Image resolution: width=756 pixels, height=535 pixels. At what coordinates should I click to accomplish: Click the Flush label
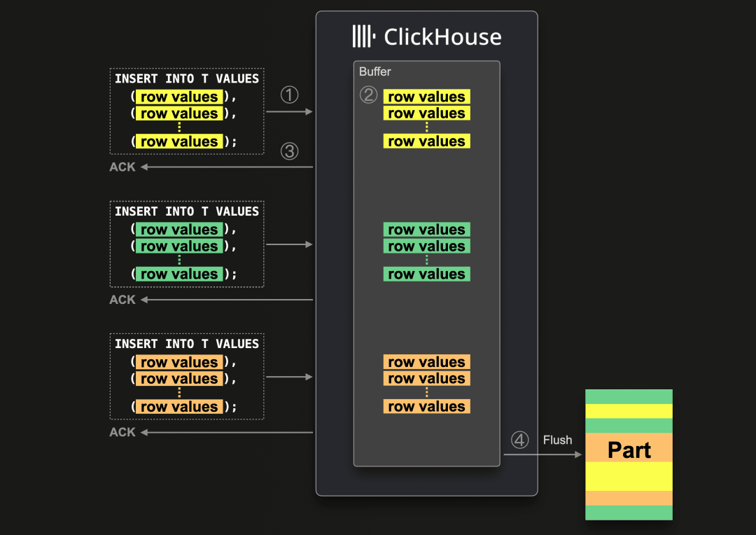(x=557, y=440)
